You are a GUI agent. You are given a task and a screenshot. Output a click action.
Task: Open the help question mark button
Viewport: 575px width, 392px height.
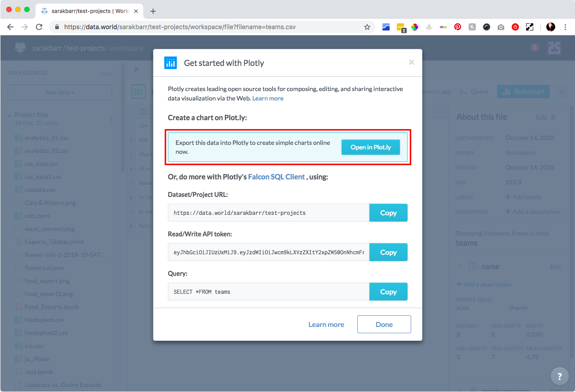559,377
